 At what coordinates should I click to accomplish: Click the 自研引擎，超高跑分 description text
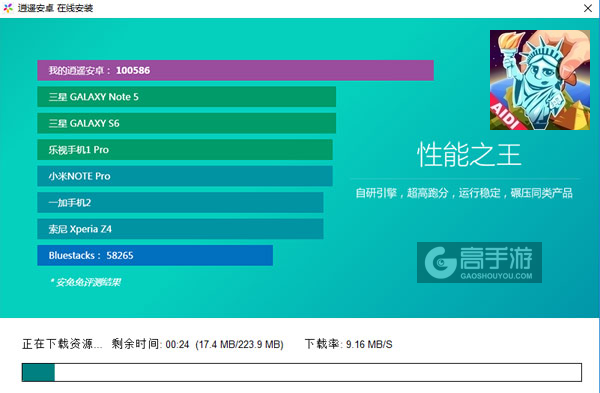pyautogui.click(x=464, y=193)
